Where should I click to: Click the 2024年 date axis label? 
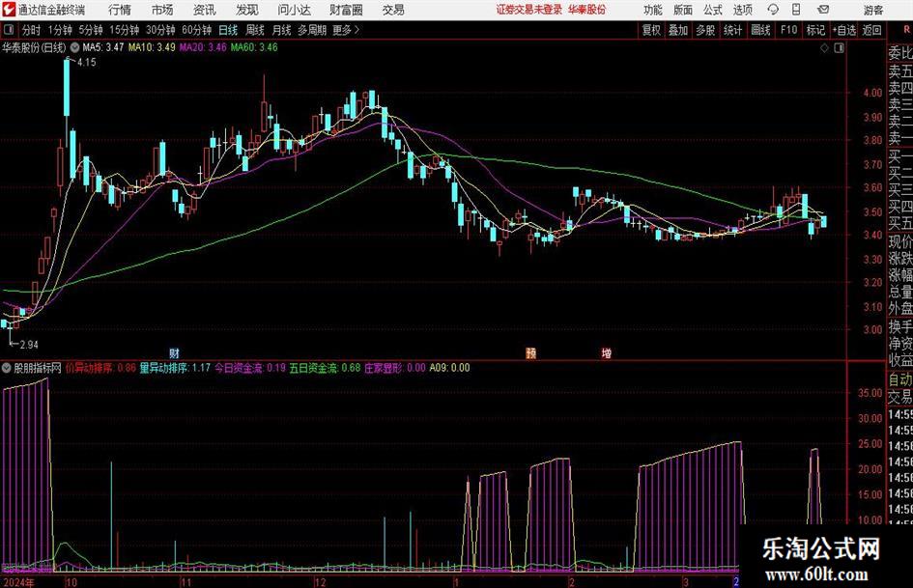click(18, 582)
